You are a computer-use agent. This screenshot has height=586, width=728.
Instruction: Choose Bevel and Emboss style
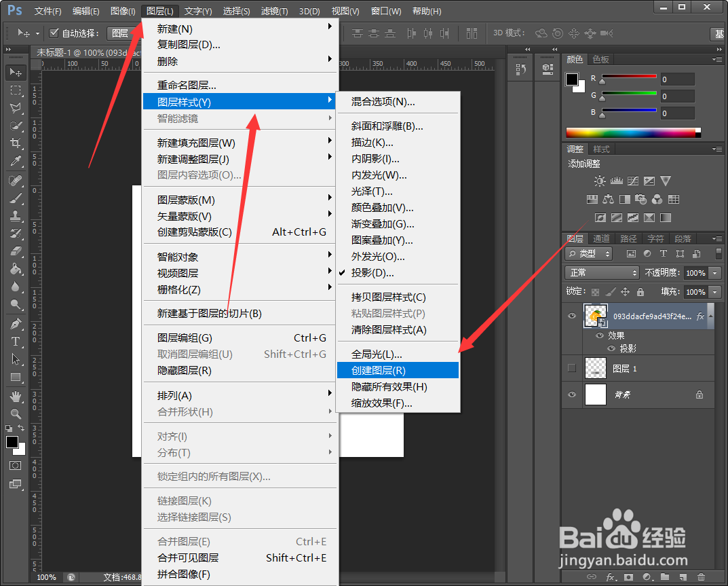click(x=398, y=126)
